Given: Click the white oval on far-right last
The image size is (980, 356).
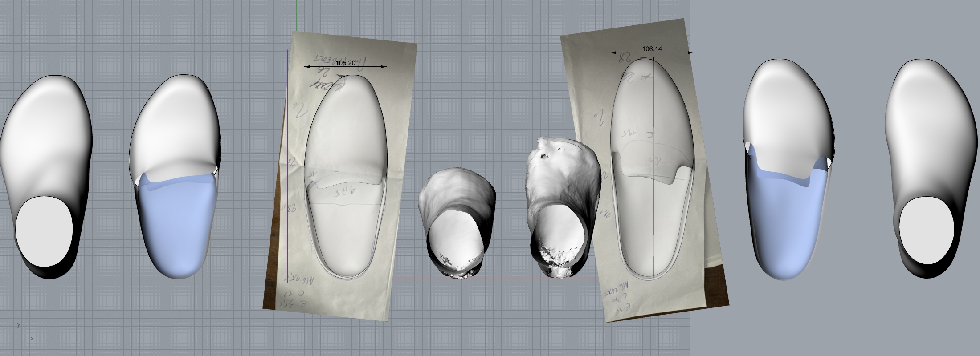Looking at the screenshot, I should [x=927, y=231].
